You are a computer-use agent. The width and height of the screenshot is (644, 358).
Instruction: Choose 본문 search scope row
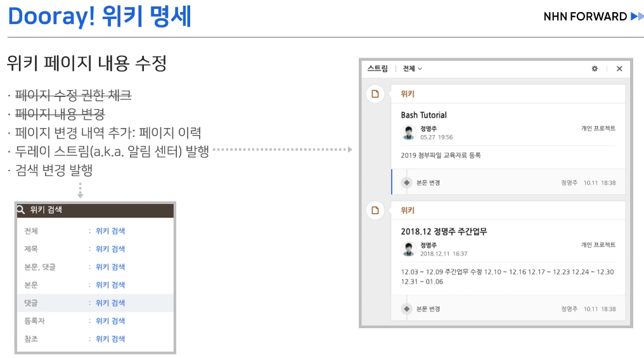(95, 285)
